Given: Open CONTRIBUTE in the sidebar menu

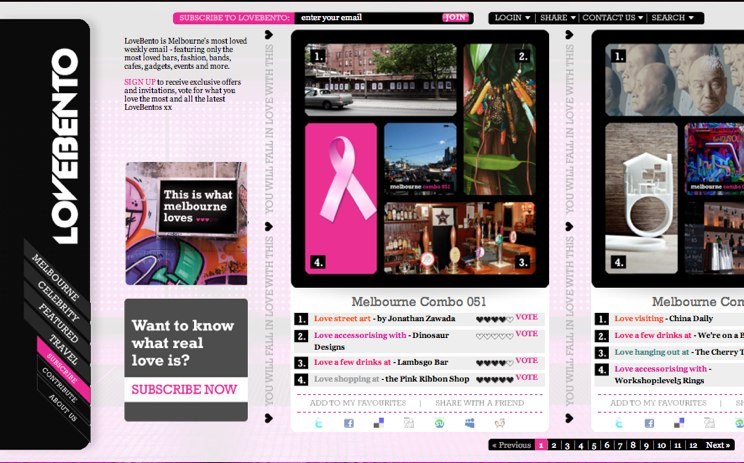Looking at the screenshot, I should [59, 385].
